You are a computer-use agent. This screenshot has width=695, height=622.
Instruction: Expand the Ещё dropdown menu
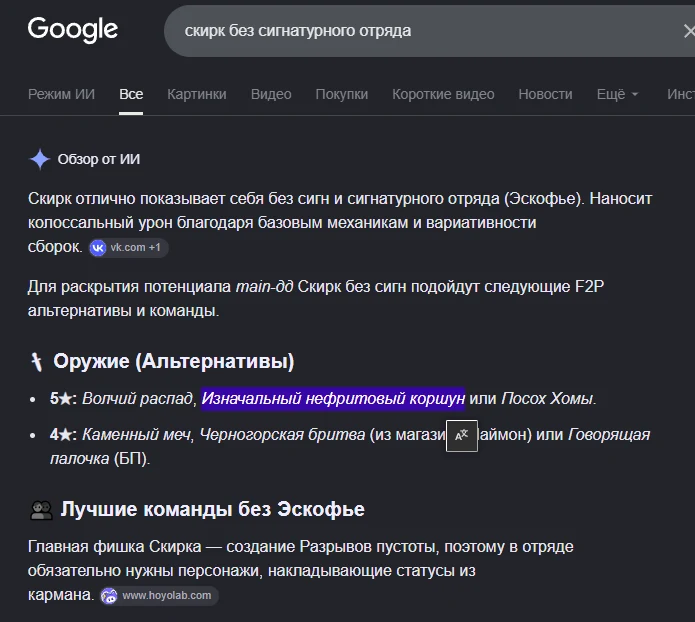pyautogui.click(x=617, y=94)
